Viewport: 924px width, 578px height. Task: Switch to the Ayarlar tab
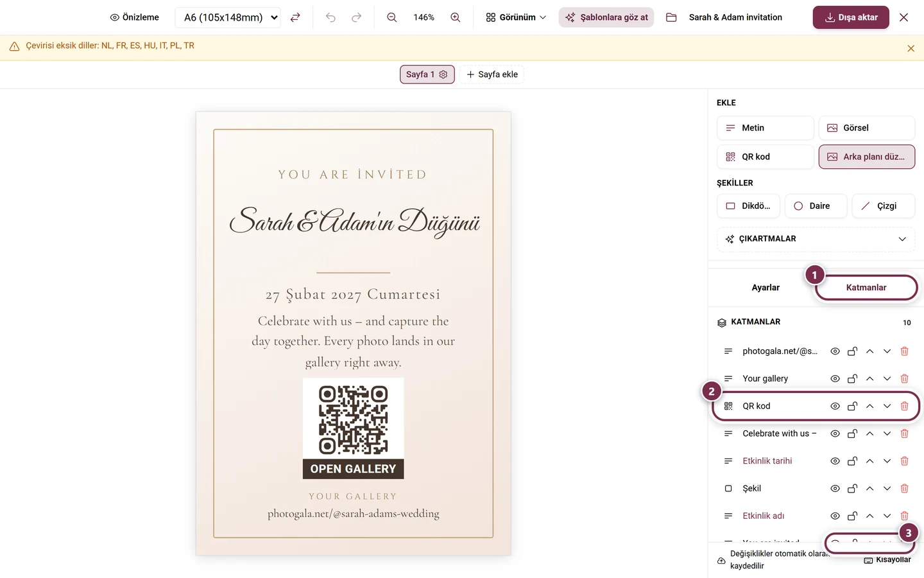click(766, 288)
